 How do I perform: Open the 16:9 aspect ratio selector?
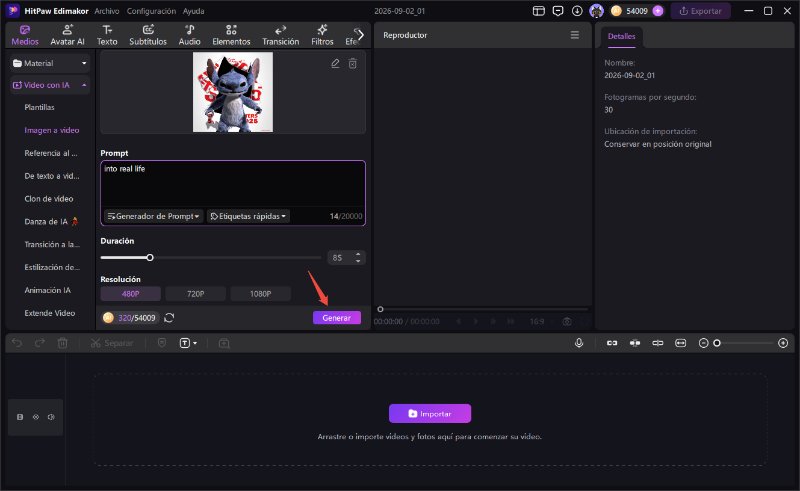click(x=537, y=322)
